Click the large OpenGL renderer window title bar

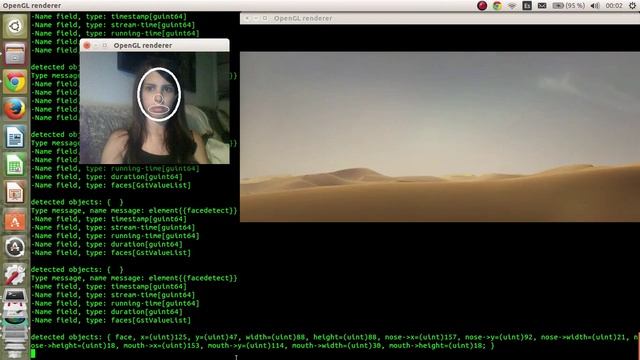coord(440,18)
